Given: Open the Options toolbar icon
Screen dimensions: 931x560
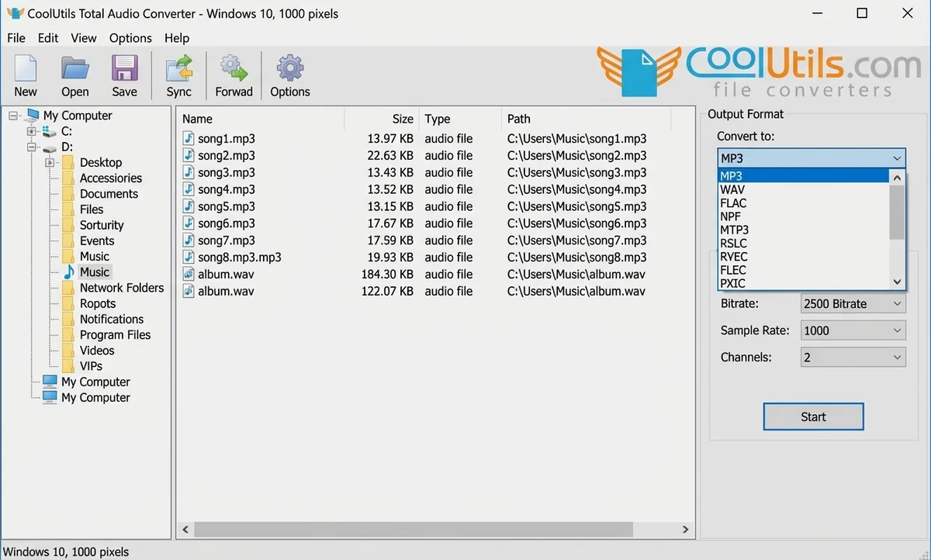Looking at the screenshot, I should point(289,74).
